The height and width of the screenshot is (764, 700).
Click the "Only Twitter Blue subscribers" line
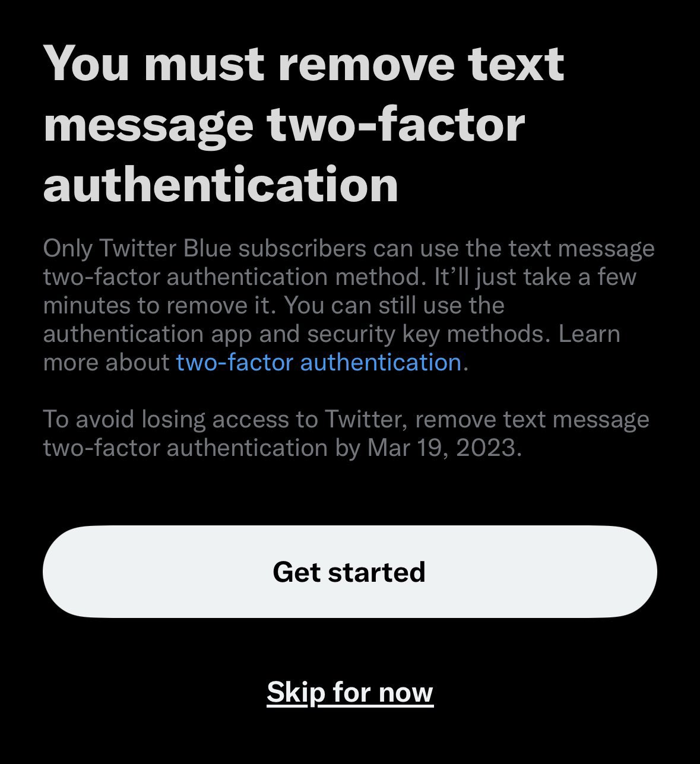pos(349,248)
